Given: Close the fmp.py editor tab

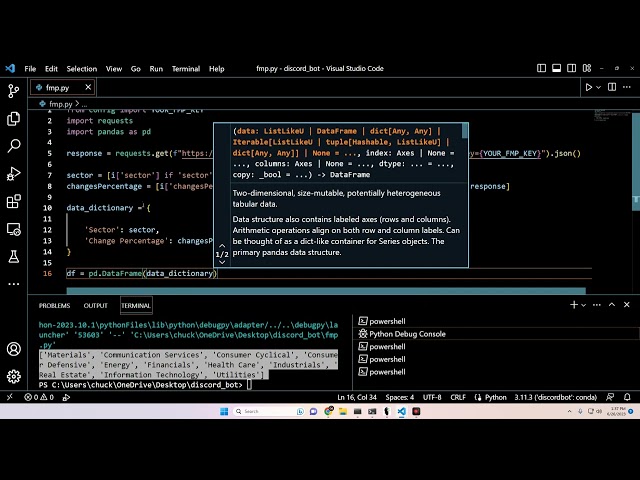Looking at the screenshot, I should coord(88,87).
